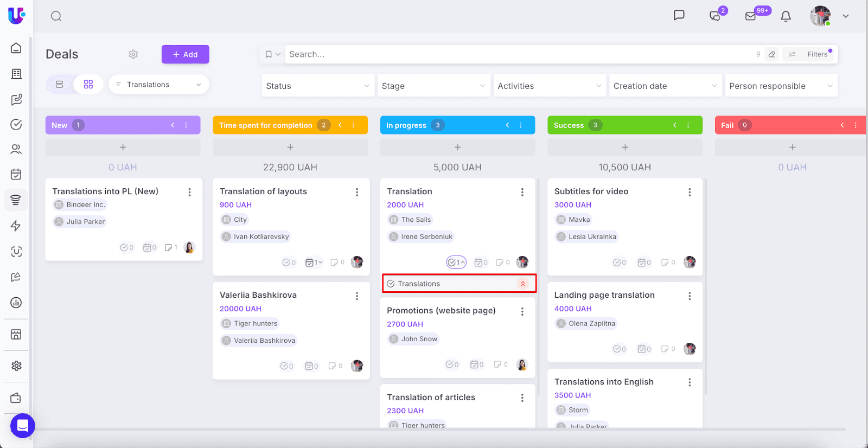Click into the Search input field
This screenshot has height=448, width=868.
point(515,54)
